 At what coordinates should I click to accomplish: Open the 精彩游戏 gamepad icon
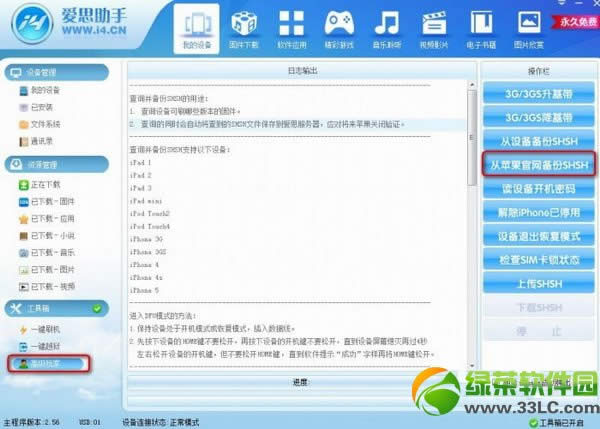pos(339,29)
